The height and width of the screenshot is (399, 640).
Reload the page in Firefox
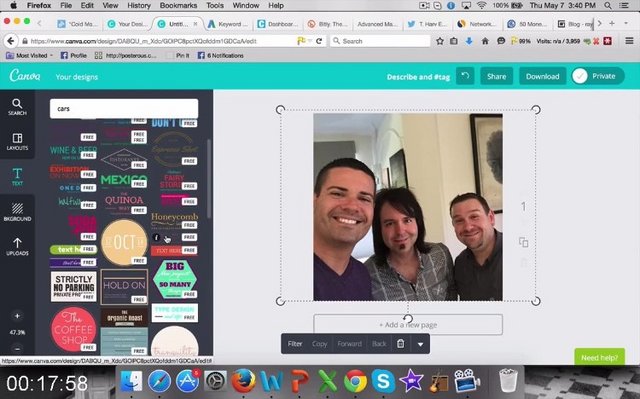click(x=319, y=41)
